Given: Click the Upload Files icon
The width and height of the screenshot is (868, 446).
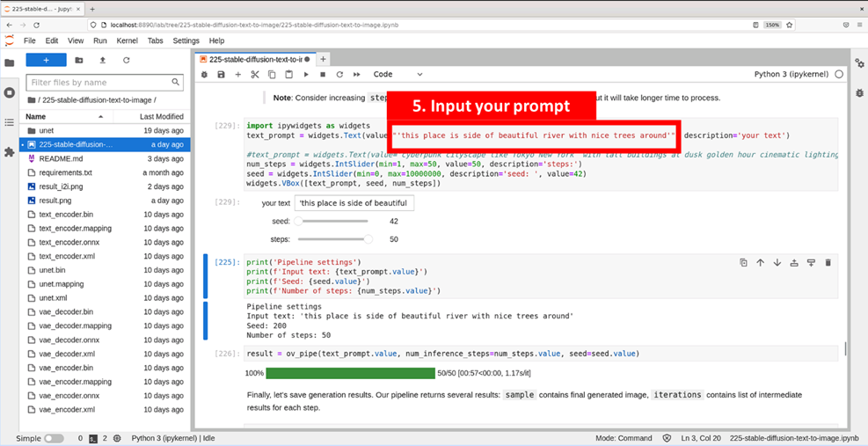Looking at the screenshot, I should (x=102, y=60).
